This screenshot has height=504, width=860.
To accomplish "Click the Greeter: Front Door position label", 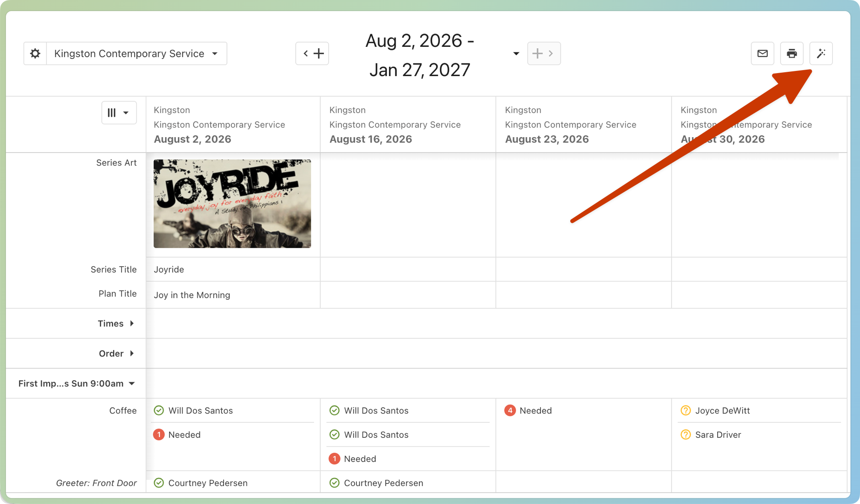I will (x=96, y=483).
